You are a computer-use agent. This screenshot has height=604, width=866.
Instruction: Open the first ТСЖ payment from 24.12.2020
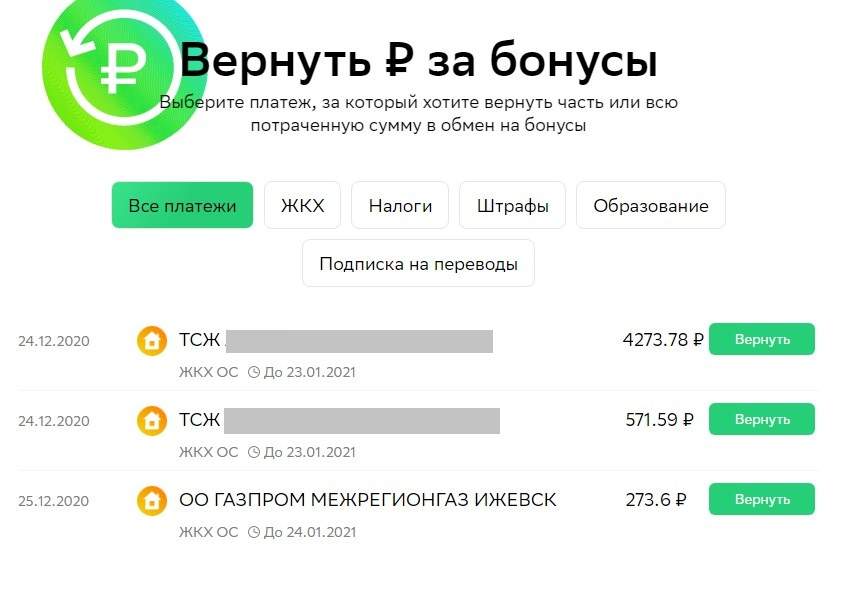point(416,351)
